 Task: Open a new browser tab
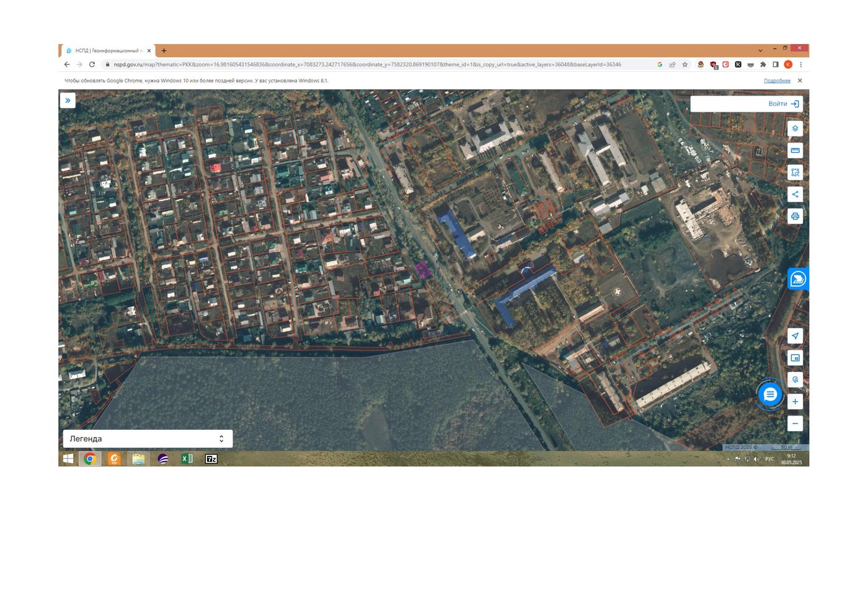[x=164, y=51]
